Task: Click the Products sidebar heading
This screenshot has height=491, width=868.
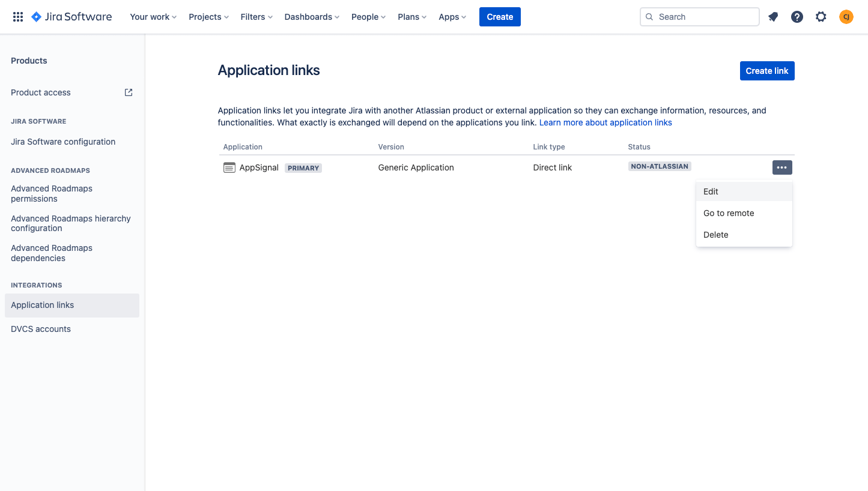Action: pos(29,61)
